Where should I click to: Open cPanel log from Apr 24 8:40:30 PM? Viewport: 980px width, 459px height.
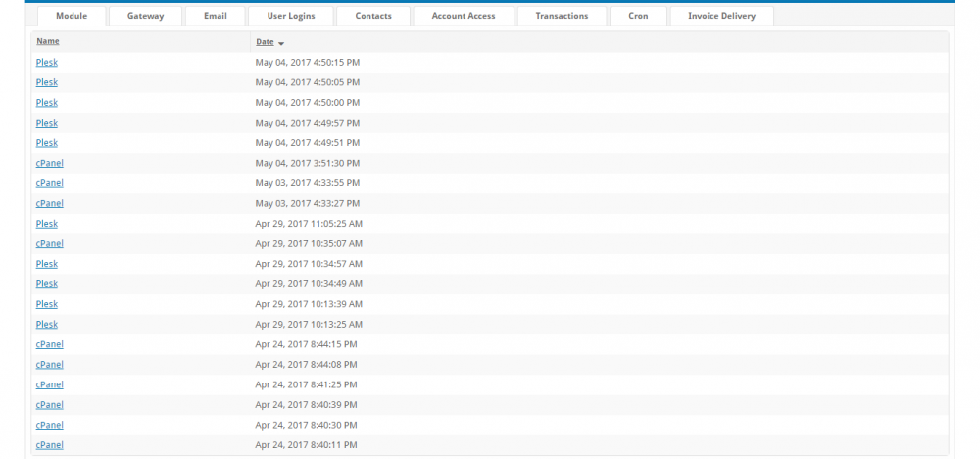[x=49, y=425]
